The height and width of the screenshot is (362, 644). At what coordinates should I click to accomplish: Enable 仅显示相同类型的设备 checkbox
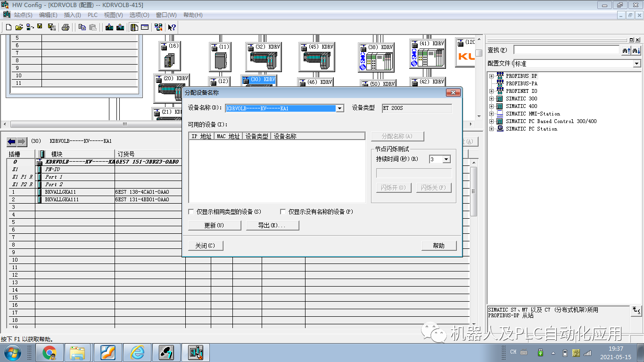coord(191,212)
